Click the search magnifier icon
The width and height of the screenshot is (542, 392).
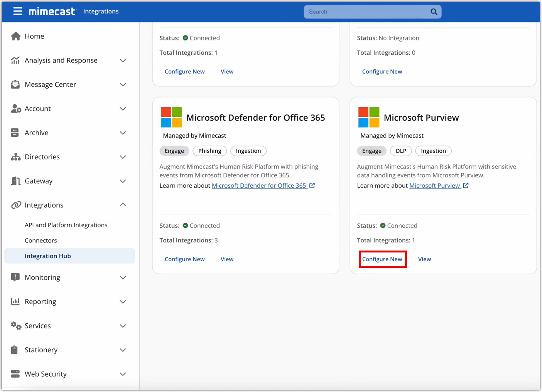(434, 12)
